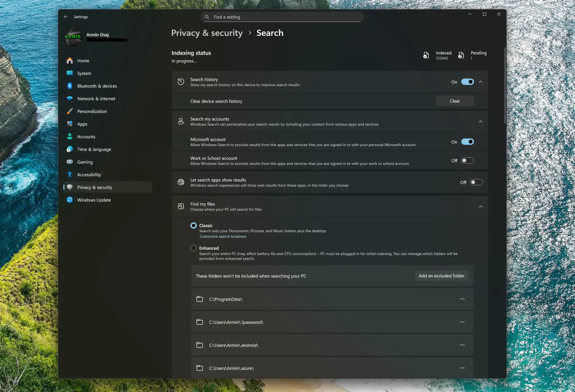Go to System settings
The height and width of the screenshot is (392, 575).
108,73
